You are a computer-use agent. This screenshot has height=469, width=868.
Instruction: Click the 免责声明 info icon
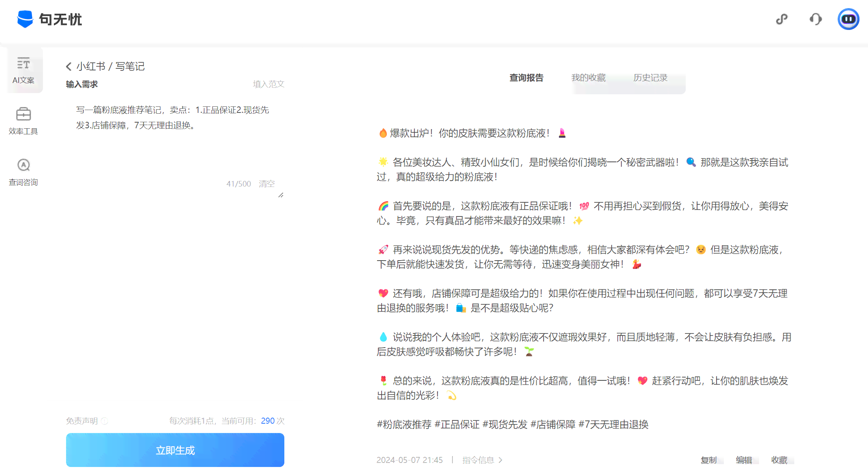[105, 421]
